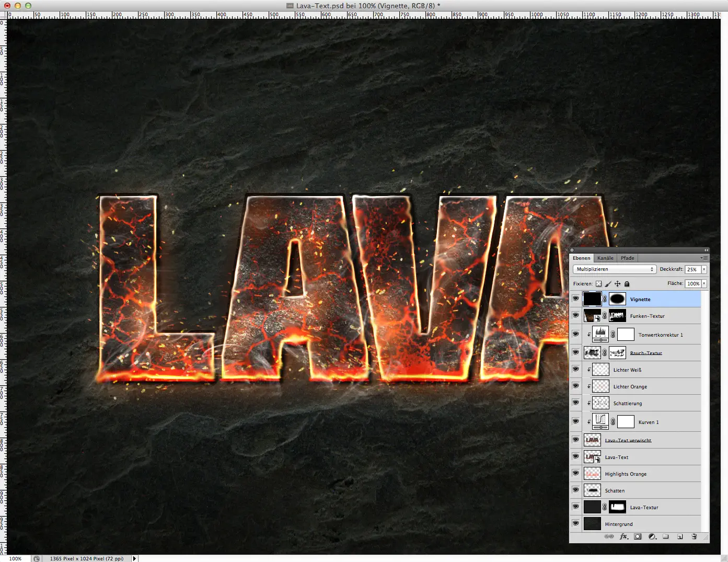This screenshot has width=728, height=562.
Task: Create a new layer with the icon
Action: [x=680, y=536]
